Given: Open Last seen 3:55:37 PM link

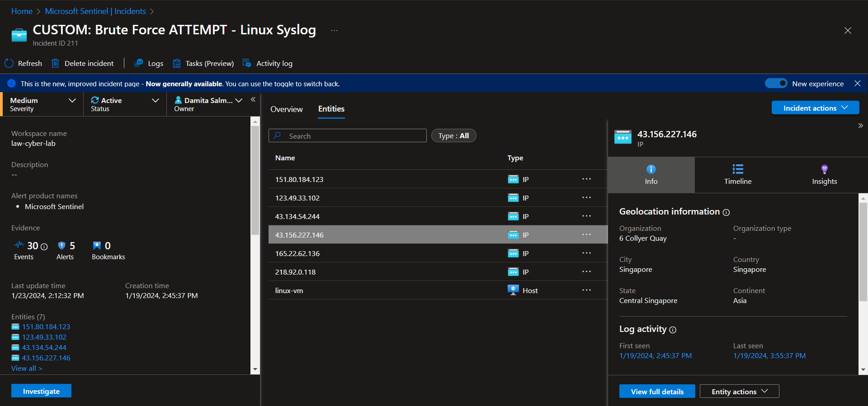Looking at the screenshot, I should click(769, 356).
